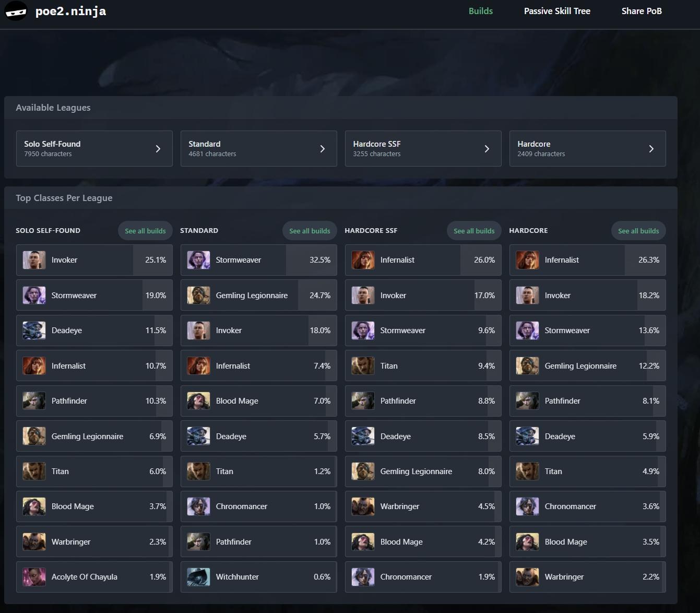The width and height of the screenshot is (700, 613).
Task: Open the Standard league arrow
Action: click(x=323, y=149)
